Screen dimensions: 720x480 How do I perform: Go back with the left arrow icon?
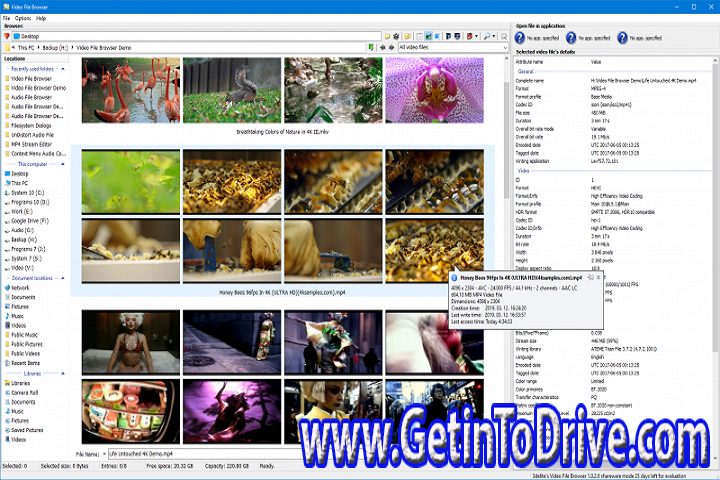point(382,47)
